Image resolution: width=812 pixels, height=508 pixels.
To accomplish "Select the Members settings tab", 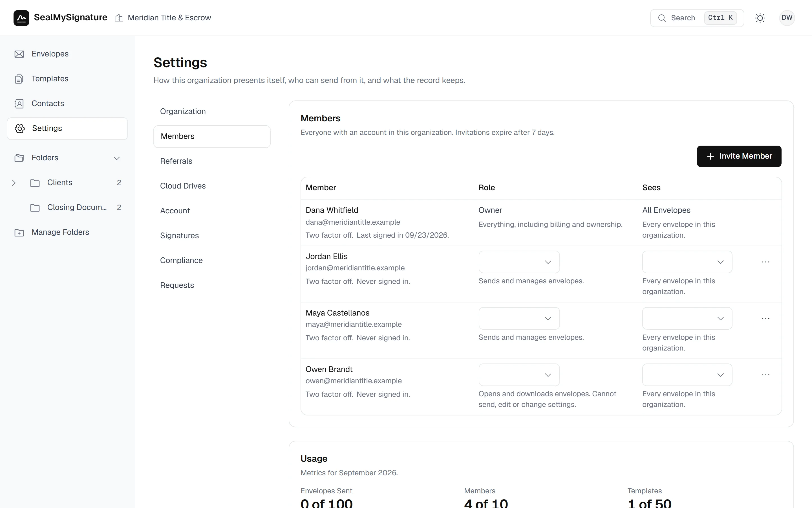I will pos(212,136).
